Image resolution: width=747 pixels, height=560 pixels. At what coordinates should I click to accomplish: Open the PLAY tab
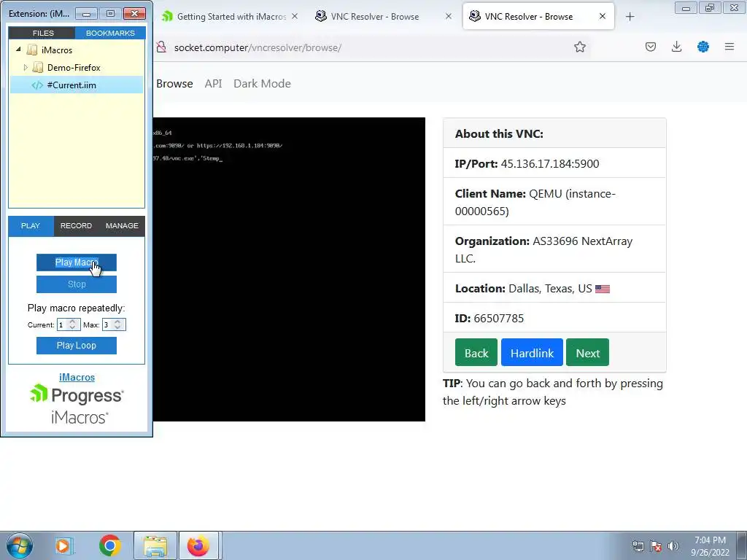(x=31, y=226)
